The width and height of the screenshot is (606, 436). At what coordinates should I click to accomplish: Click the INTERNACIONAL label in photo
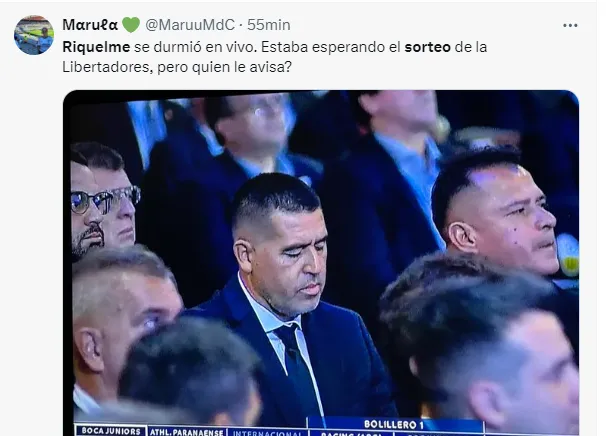tap(267, 433)
